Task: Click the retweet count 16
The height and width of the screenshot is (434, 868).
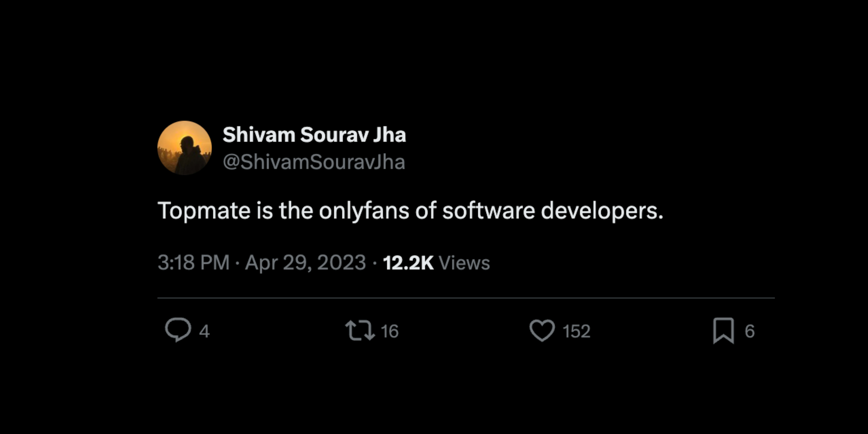Action: [x=390, y=331]
